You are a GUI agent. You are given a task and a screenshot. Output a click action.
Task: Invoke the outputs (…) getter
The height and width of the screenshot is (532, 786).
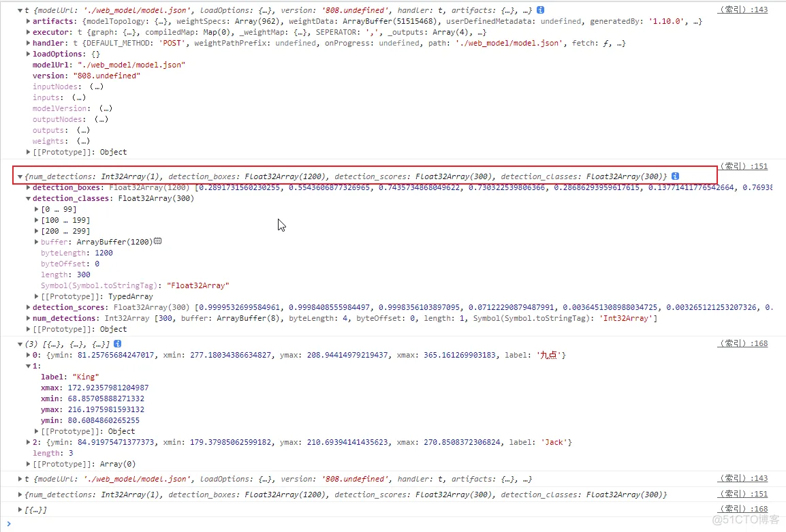coord(83,130)
